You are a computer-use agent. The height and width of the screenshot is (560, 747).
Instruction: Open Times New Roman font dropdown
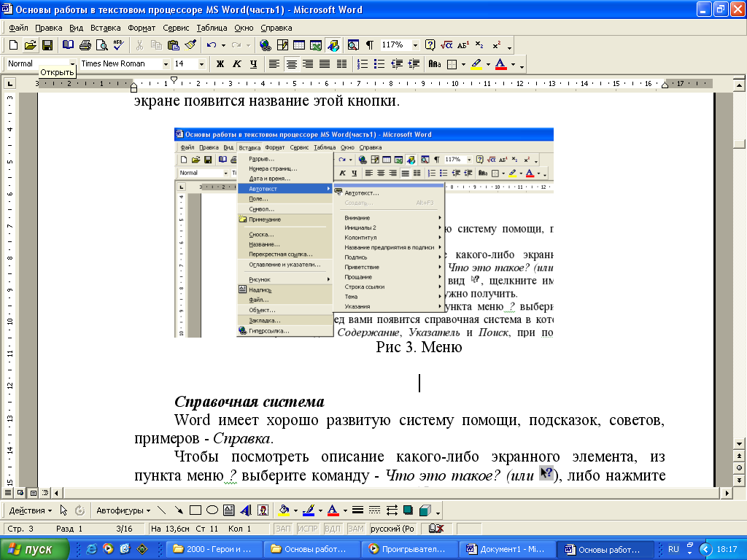(x=166, y=64)
